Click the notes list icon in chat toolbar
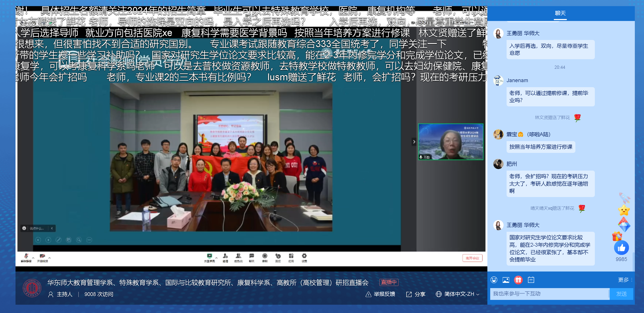Image resolution: width=644 pixels, height=313 pixels. (x=531, y=280)
